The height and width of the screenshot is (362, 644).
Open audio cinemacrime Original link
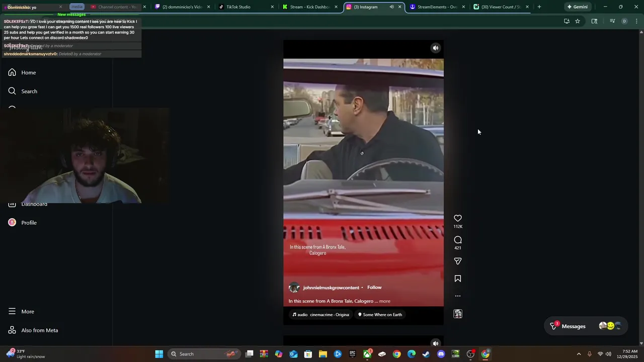point(321,315)
